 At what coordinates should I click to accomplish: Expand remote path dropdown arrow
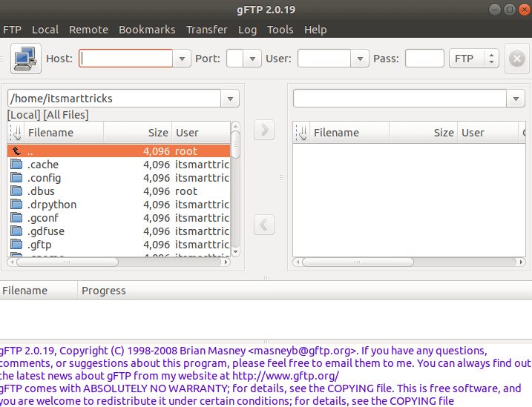point(516,99)
